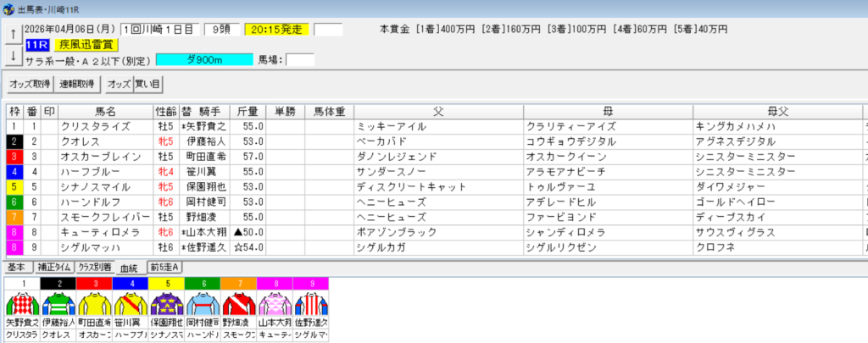Click the blue 11R race label
The image size is (868, 343).
click(37, 45)
